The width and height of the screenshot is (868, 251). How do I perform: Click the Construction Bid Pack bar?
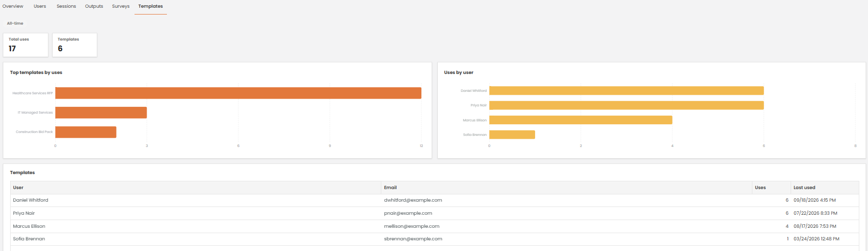(x=86, y=132)
